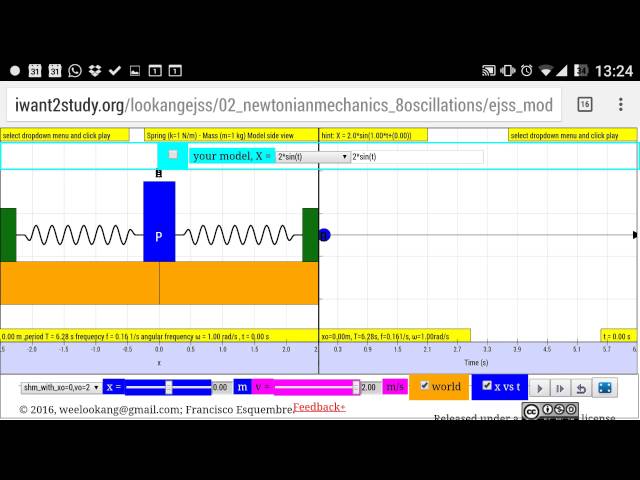Click the image notification icon
This screenshot has width=640, height=480.
tap(135, 71)
